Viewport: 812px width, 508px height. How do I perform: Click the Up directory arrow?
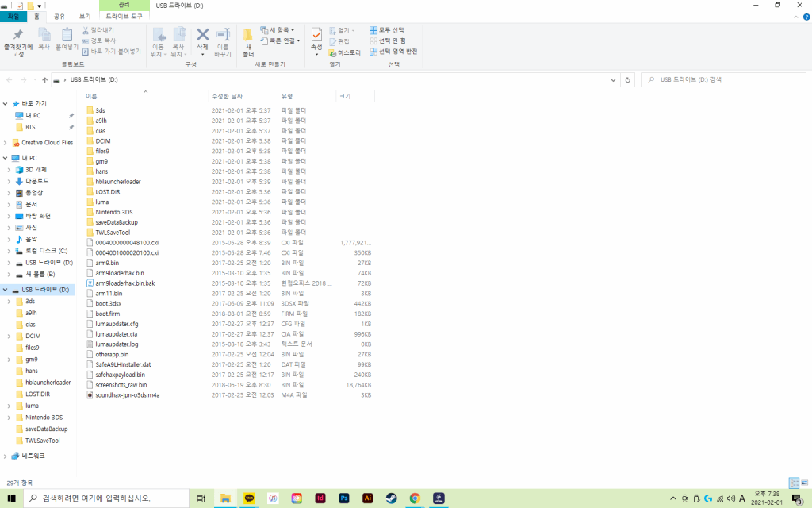pos(45,80)
